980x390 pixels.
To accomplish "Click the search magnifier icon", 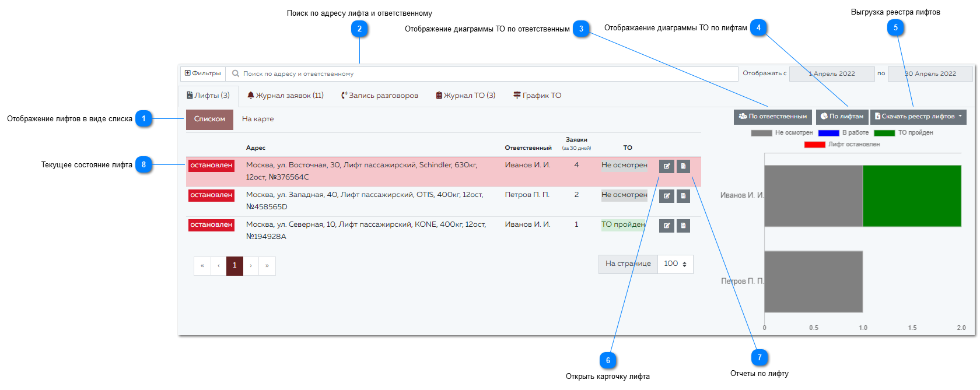I will click(x=236, y=73).
